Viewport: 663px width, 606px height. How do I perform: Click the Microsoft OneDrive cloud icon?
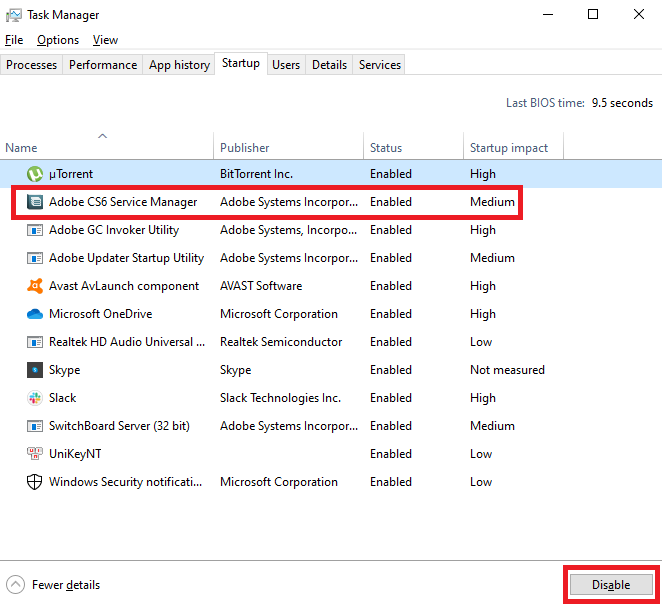coord(35,314)
